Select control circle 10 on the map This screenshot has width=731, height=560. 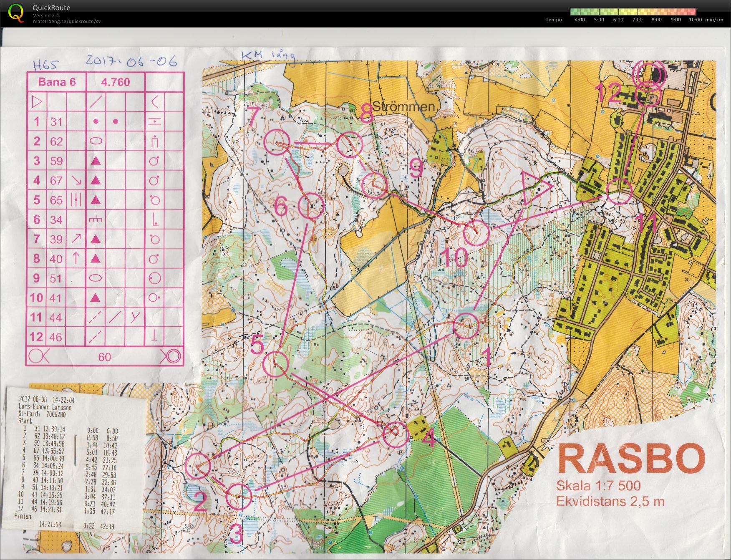(476, 233)
